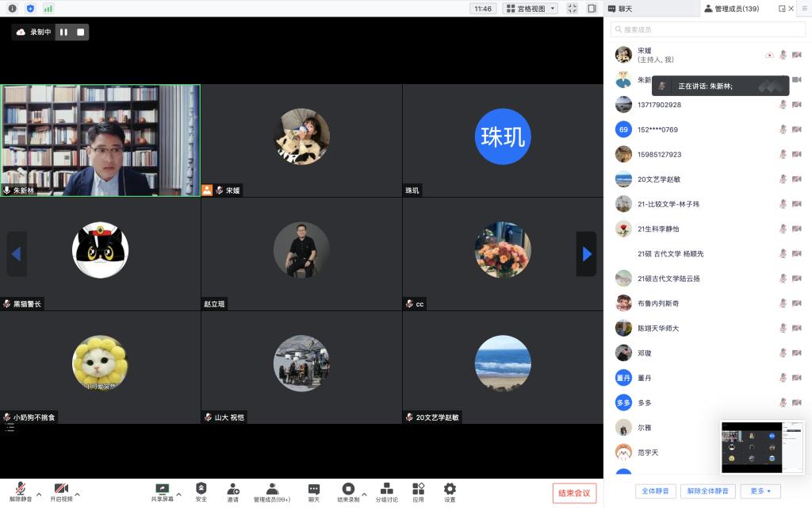
Task: Open the 宫格视图 layout dropdown
Action: click(530, 9)
